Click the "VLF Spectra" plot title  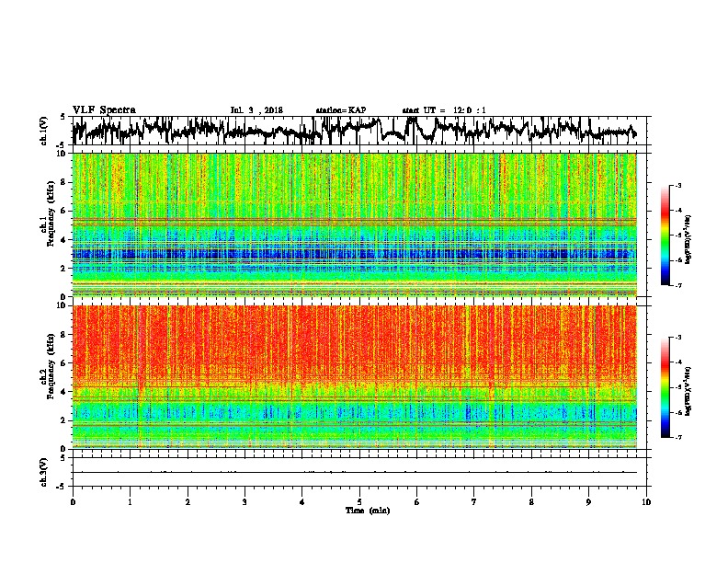click(104, 110)
